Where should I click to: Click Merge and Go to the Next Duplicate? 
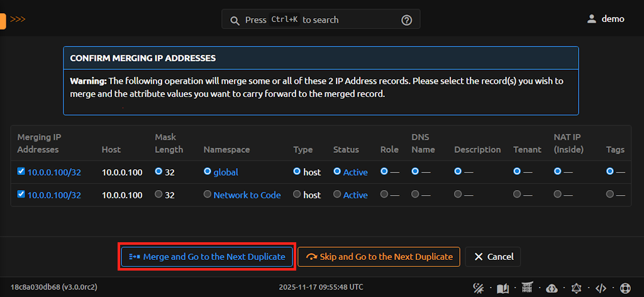click(x=207, y=257)
